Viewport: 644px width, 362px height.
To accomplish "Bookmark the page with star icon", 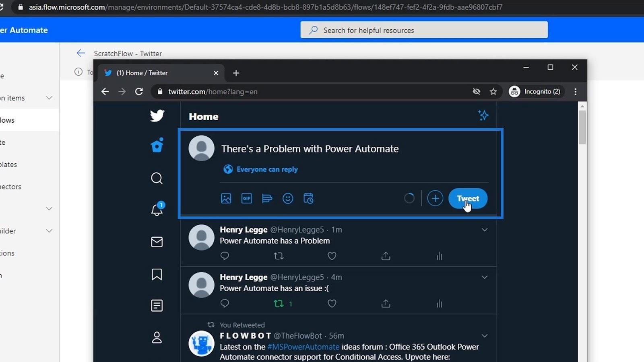I will (493, 91).
